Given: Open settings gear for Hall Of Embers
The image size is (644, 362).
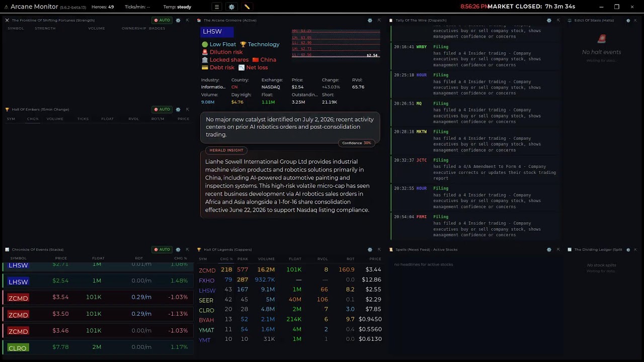Looking at the screenshot, I should 178,109.
